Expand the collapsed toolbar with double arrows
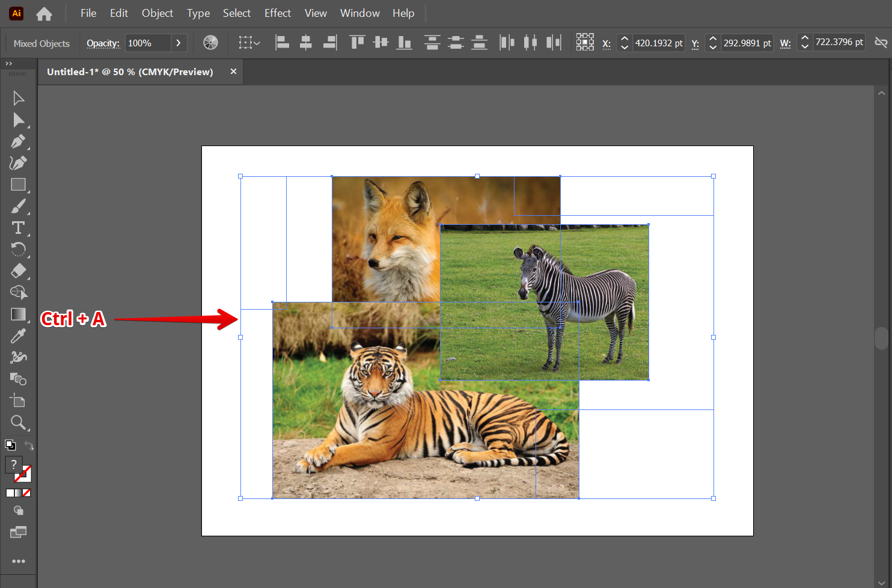The width and height of the screenshot is (892, 588). pos(8,63)
